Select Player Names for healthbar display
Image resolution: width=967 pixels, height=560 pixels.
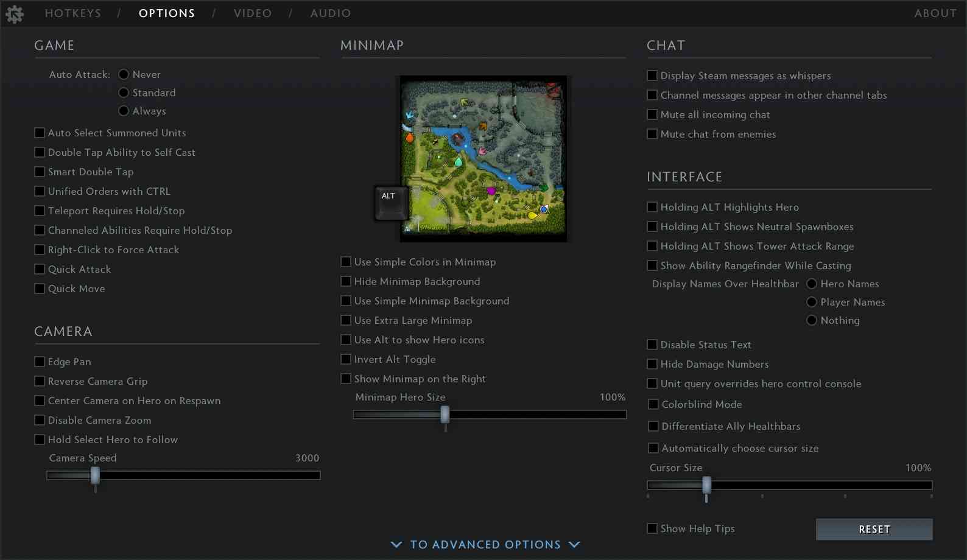pos(812,302)
